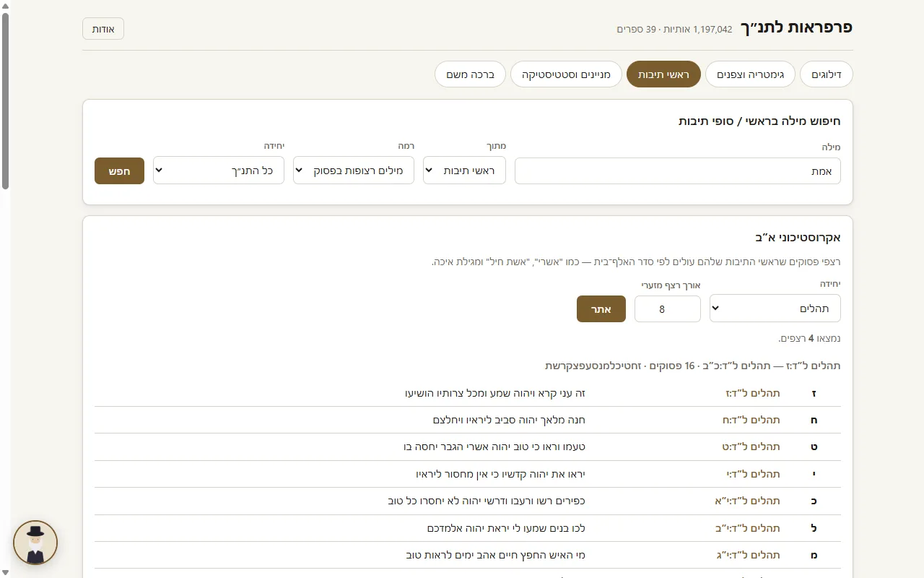Viewport: 924px width, 578px height.
Task: Click the letter ט in the acrostic column
Action: pyautogui.click(x=814, y=447)
